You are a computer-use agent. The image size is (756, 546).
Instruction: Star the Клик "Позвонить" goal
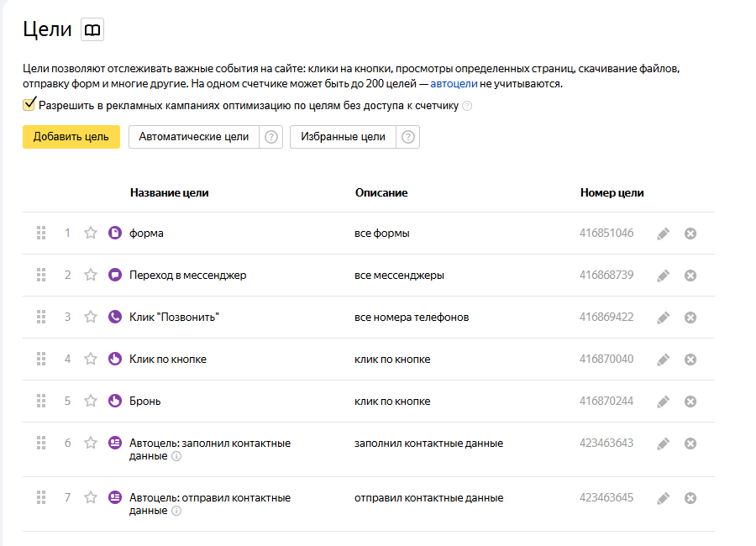tap(91, 317)
